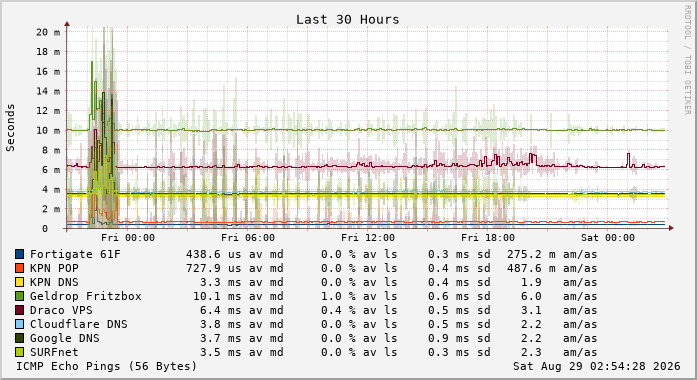Click the SURFnet lime legend swatch

click(x=20, y=352)
